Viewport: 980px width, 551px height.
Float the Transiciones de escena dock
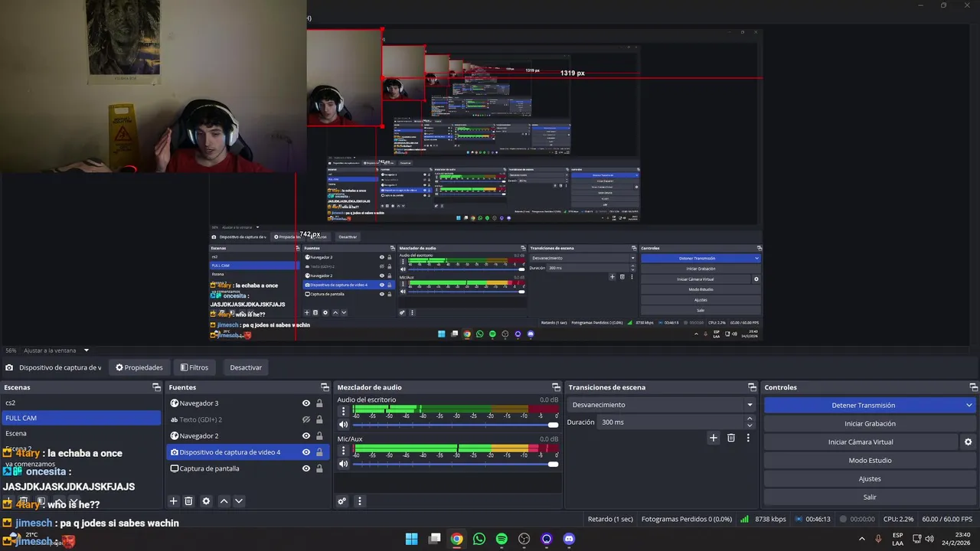pyautogui.click(x=752, y=387)
